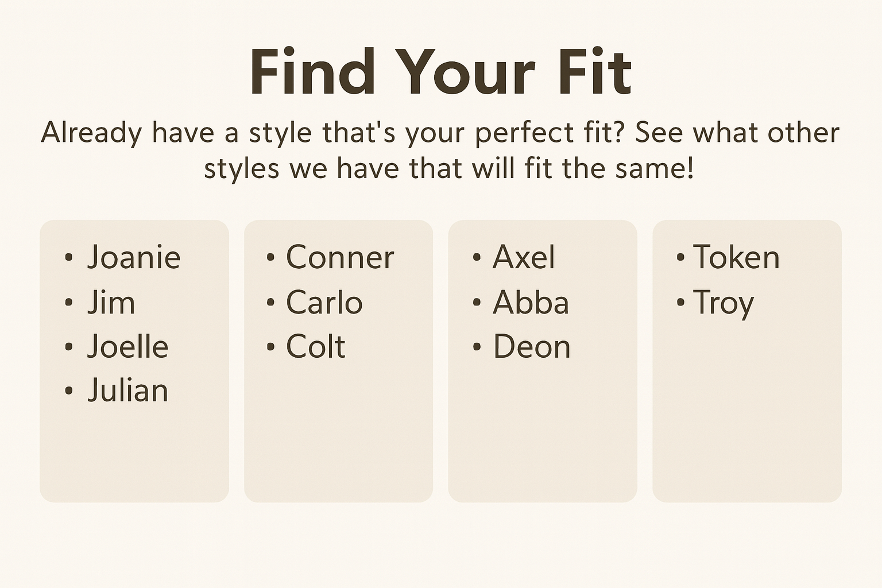Click the subtitle about perfect fit
The height and width of the screenshot is (588, 882).
[440, 150]
